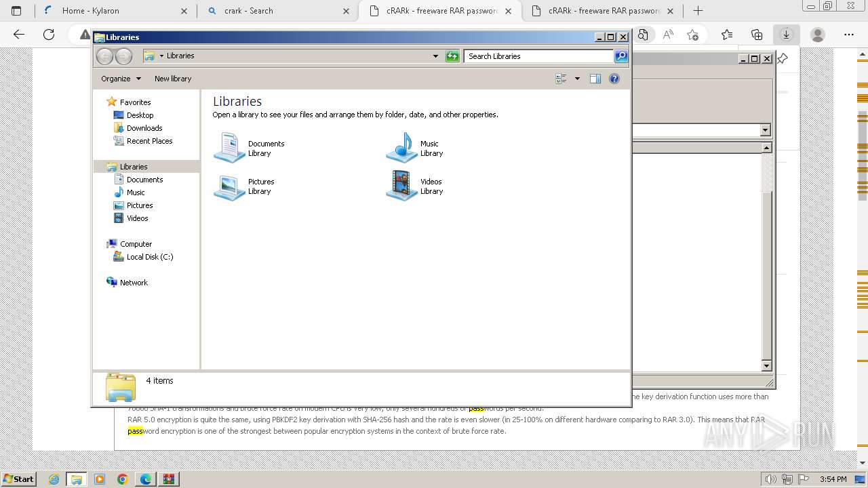868x488 pixels.
Task: Toggle the preview pane button
Action: (595, 79)
